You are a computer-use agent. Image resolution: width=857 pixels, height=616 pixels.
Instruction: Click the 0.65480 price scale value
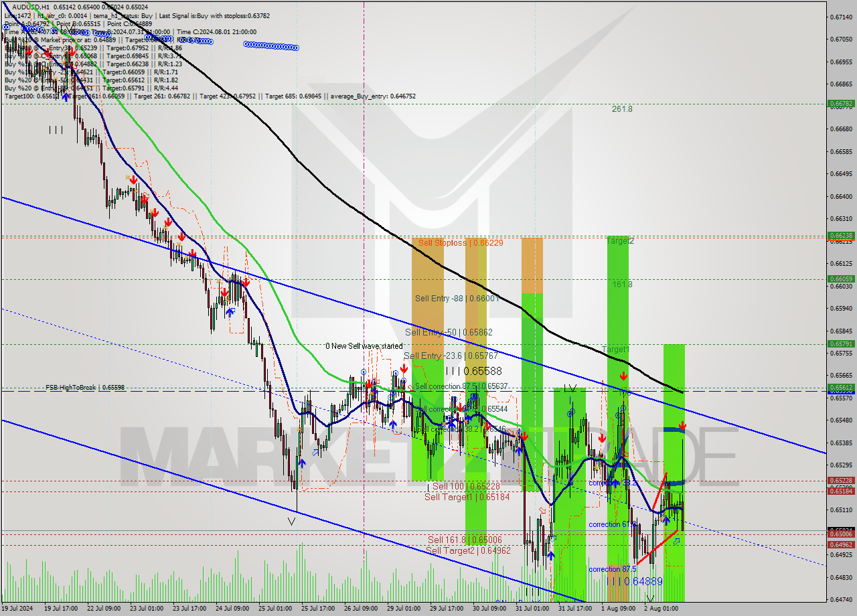842,420
